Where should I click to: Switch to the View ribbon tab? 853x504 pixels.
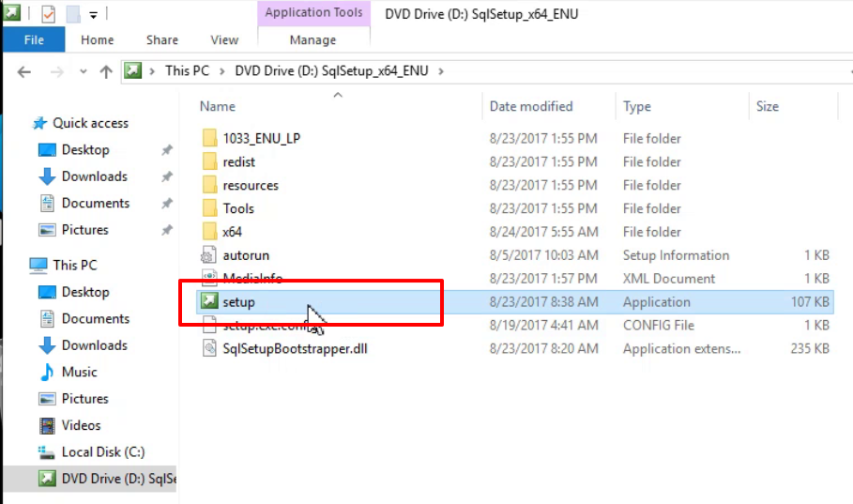[224, 39]
